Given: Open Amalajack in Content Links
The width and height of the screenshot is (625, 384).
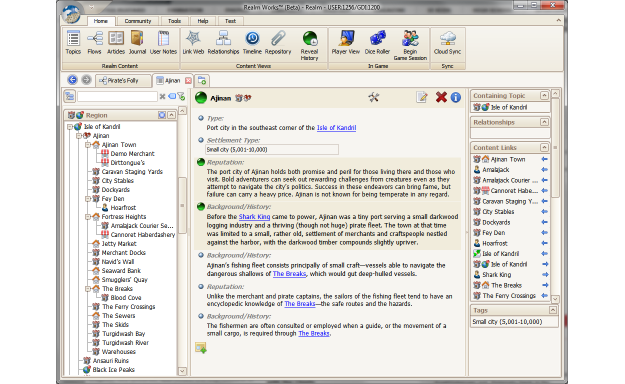Looking at the screenshot, I should point(495,169).
